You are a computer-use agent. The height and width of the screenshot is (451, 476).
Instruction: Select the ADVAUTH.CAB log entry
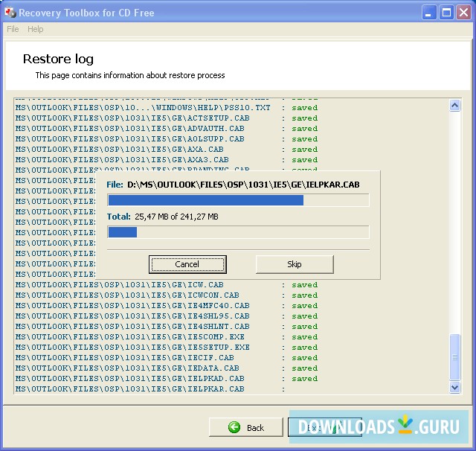coord(167,129)
